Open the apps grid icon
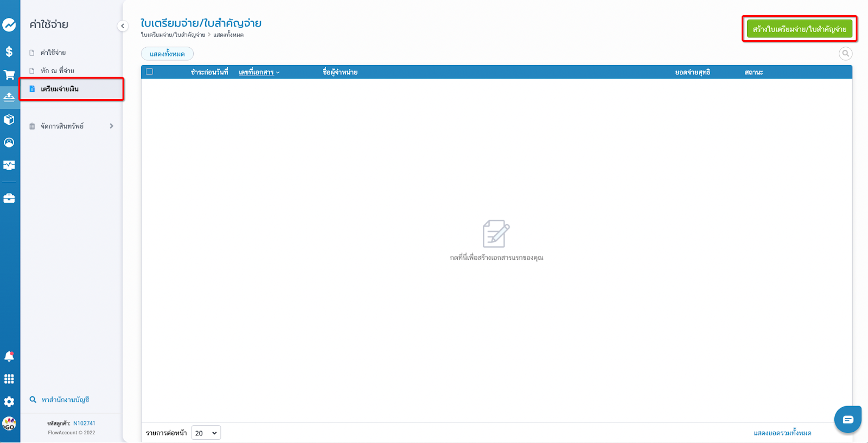The width and height of the screenshot is (868, 443). 9,379
